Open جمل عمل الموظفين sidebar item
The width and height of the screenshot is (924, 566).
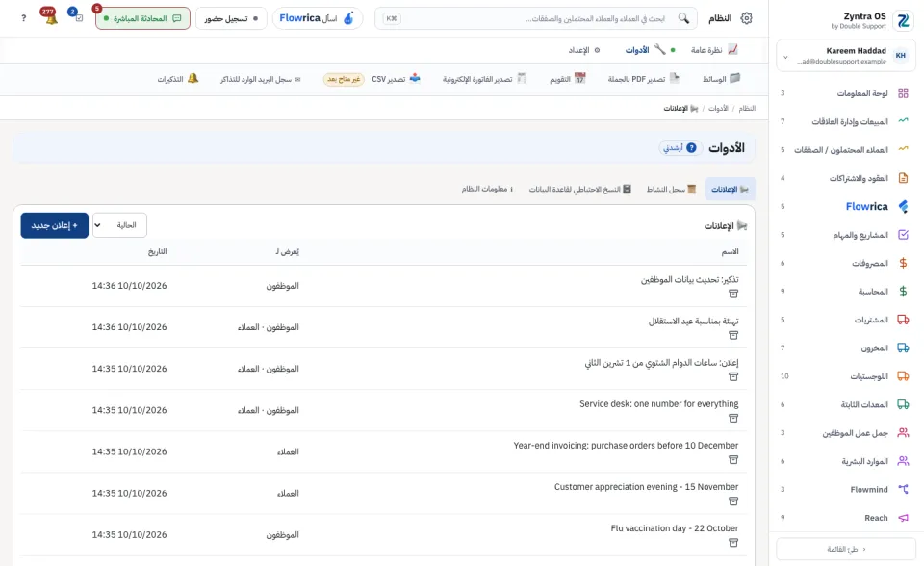[846, 433]
